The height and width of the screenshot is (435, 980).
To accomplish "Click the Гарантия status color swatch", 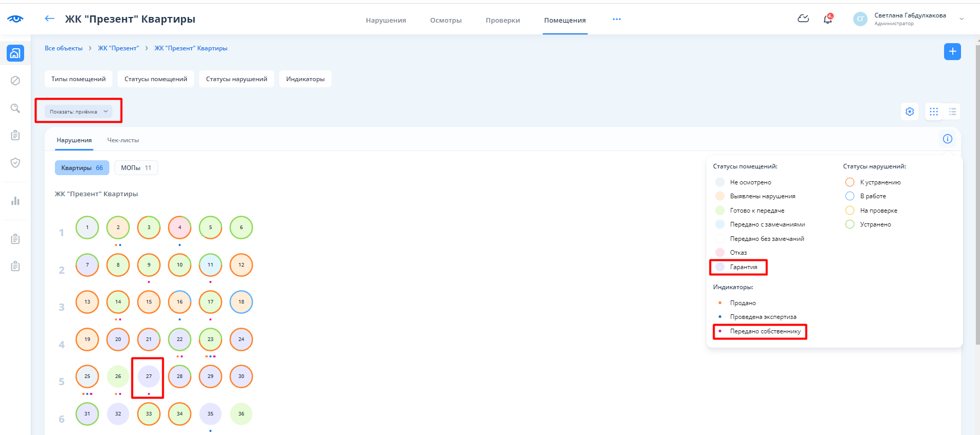I will 720,267.
